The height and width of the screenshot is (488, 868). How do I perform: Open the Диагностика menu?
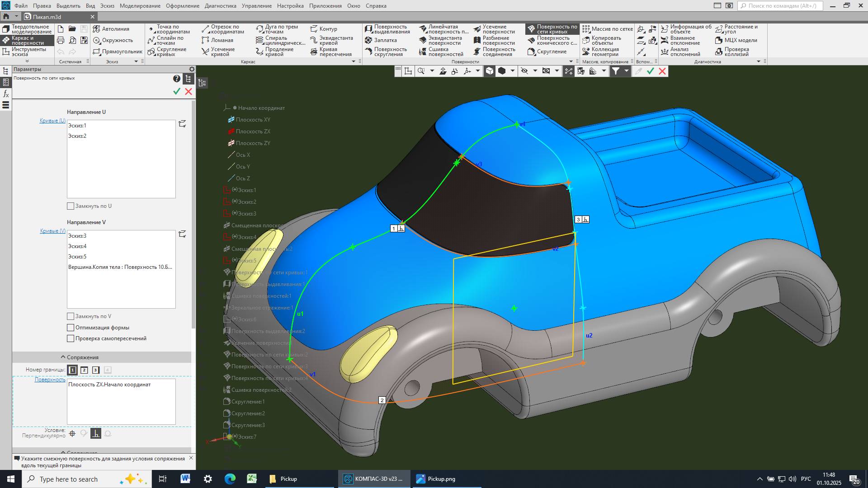pos(220,6)
